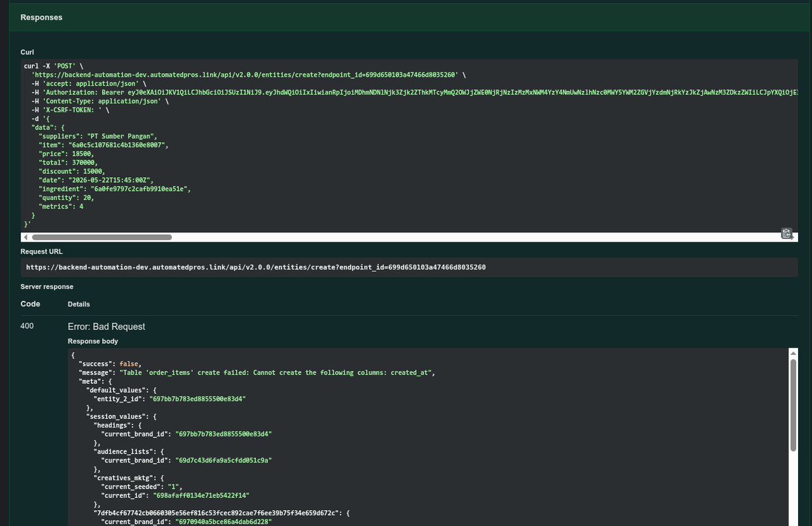This screenshot has width=812, height=526.
Task: Copy the curl command to clipboard
Action: point(787,233)
